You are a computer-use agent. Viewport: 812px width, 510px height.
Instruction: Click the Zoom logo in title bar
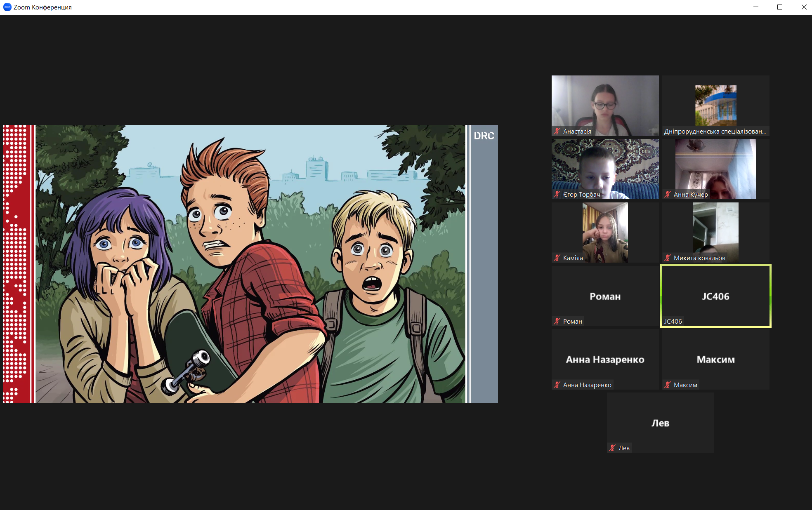coord(7,7)
